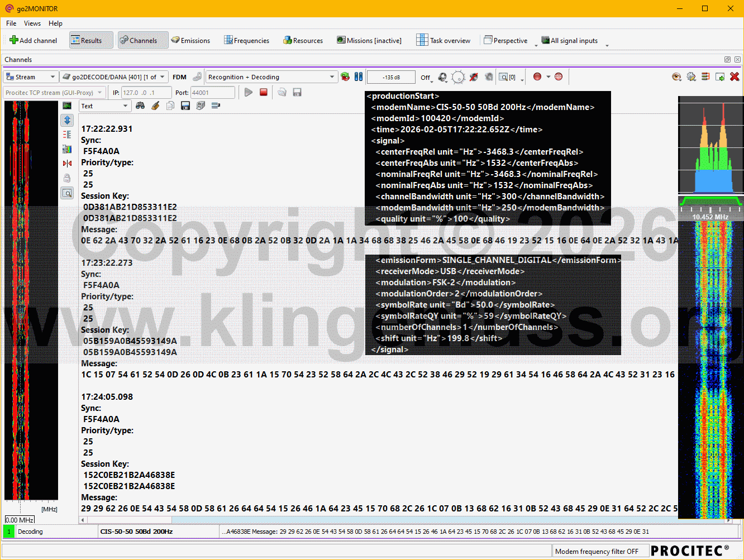Toggle the blue auto-scroll arrows button
Viewport: 744px width, 560px height.
[x=67, y=120]
